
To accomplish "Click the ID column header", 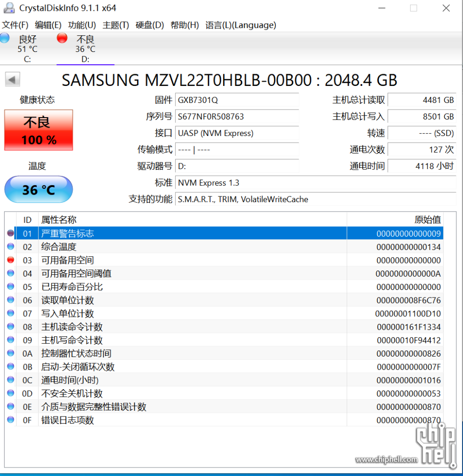I will pos(27,220).
